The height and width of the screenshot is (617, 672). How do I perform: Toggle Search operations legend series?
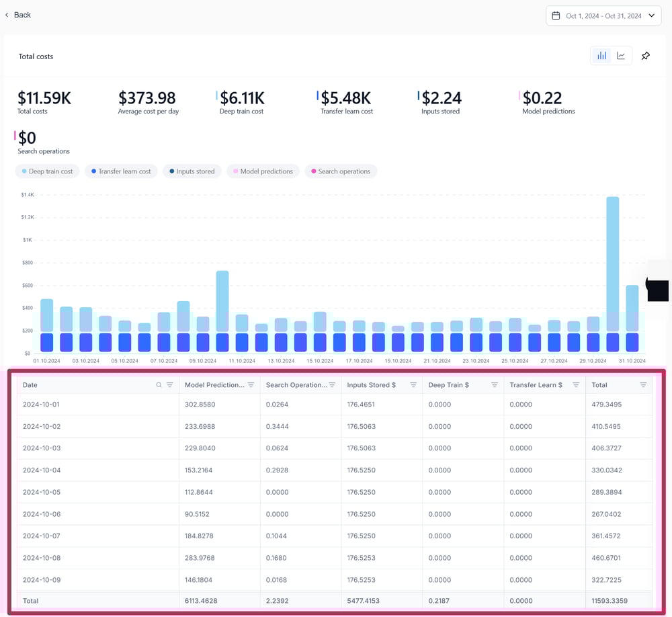[x=341, y=171]
